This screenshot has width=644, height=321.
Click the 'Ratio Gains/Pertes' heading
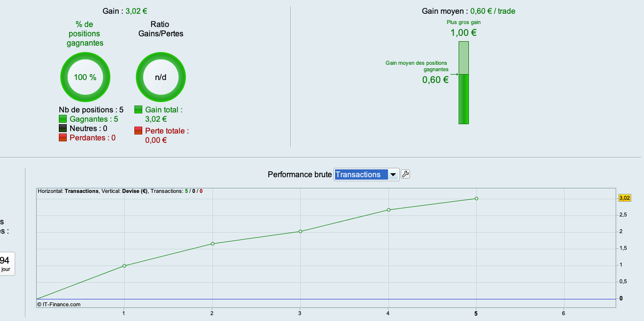160,29
